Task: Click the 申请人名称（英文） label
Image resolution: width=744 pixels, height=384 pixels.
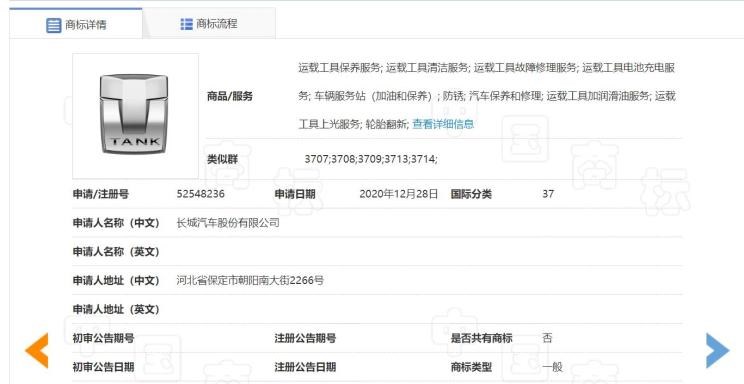Action: (116, 252)
